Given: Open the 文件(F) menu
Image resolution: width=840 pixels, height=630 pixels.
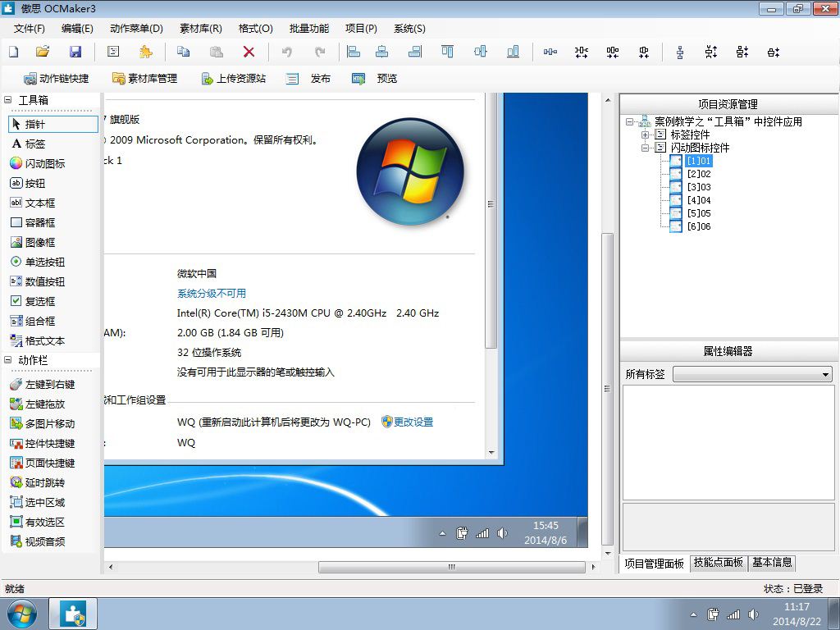Looking at the screenshot, I should coord(29,29).
